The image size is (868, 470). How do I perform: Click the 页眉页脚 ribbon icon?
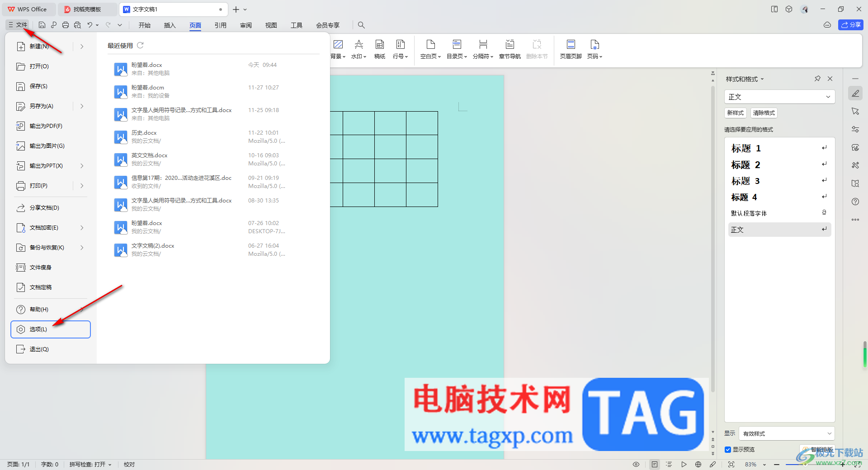tap(571, 50)
